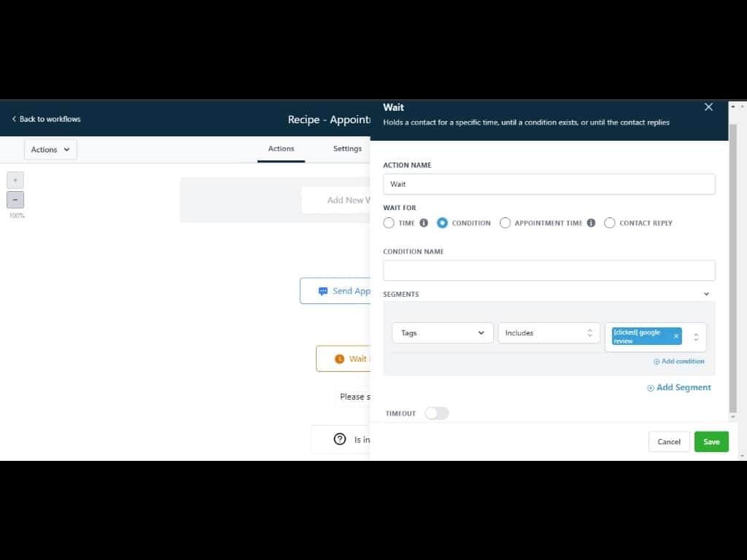
Task: Collapse the Segments section chevron
Action: pyautogui.click(x=706, y=294)
